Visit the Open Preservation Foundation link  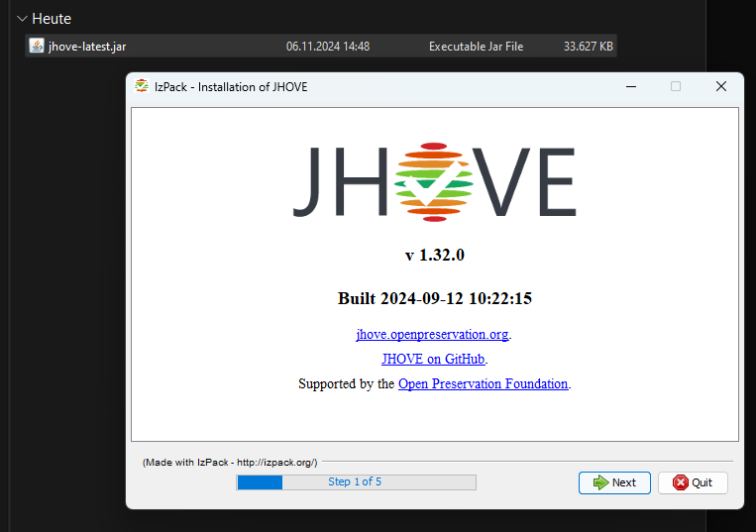coord(483,383)
